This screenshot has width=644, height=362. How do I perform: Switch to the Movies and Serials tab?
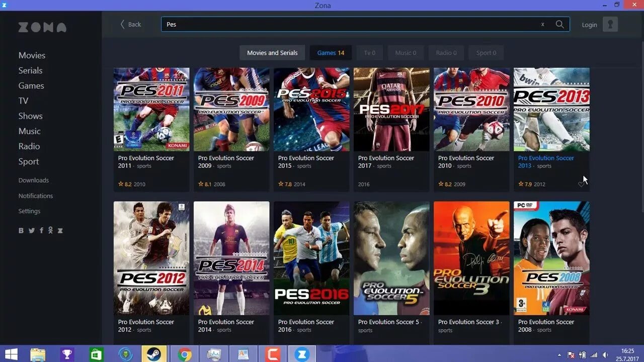(x=272, y=53)
